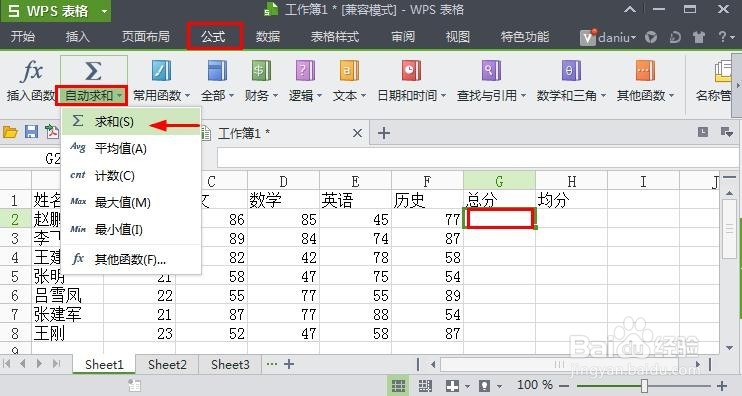Switch to the 页面布局 ribbon tab
This screenshot has width=742, height=396.
(x=145, y=37)
